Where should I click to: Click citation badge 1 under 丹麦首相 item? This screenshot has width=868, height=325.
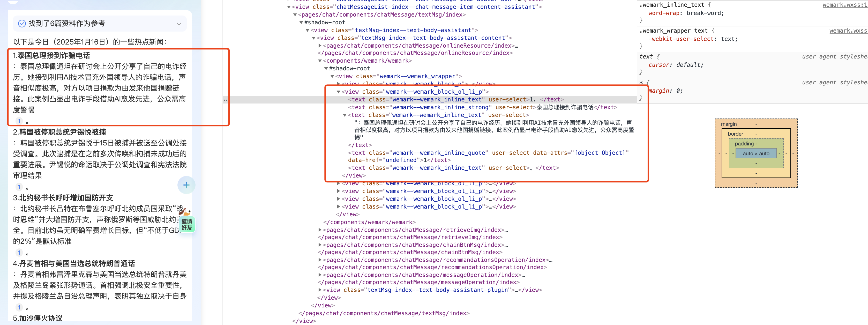[x=19, y=307]
